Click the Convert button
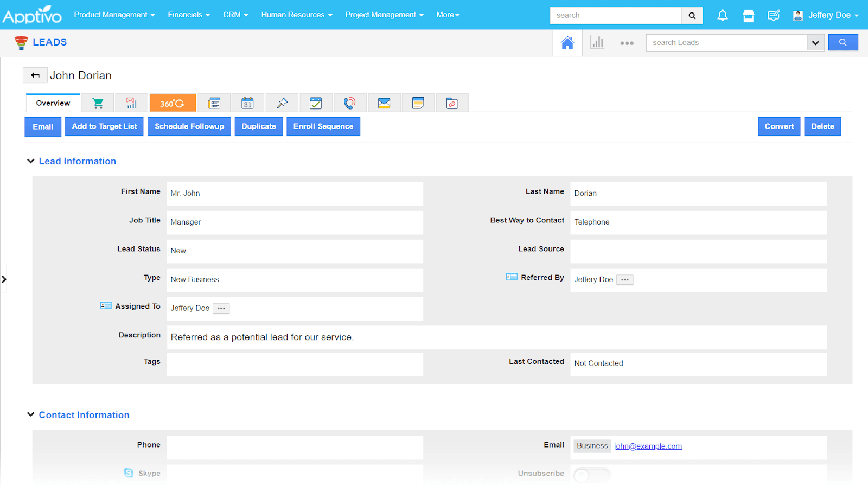The width and height of the screenshot is (868, 492). pos(779,126)
